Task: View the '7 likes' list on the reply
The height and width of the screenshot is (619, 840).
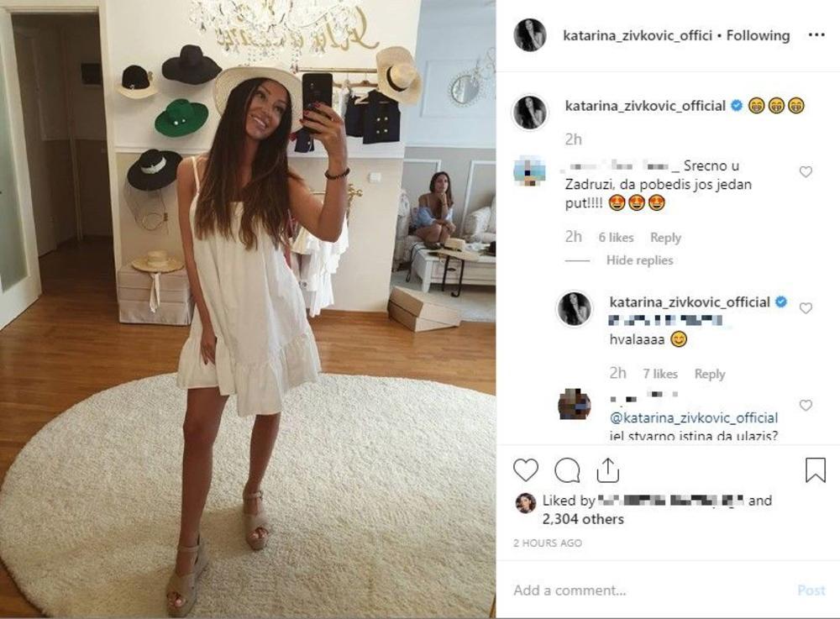Action: coord(660,374)
